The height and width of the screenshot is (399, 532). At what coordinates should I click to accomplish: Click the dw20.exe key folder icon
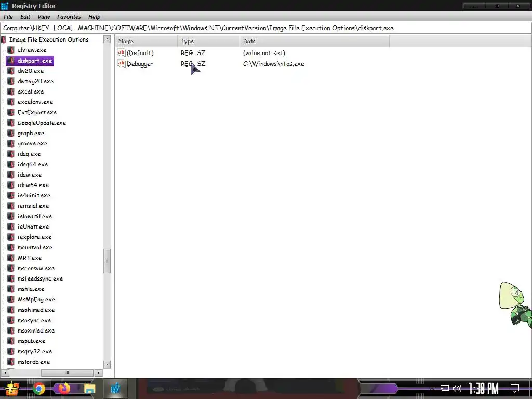(x=11, y=71)
